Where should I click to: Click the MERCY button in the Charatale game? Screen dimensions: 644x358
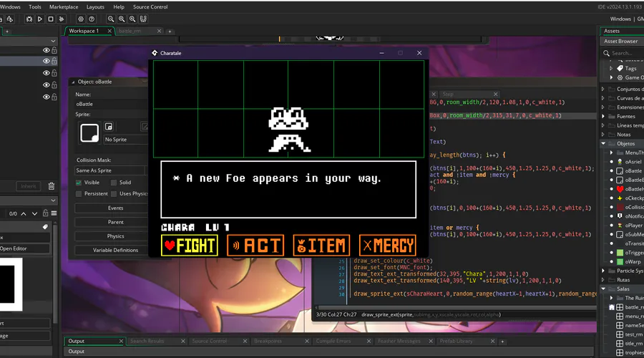pyautogui.click(x=387, y=246)
